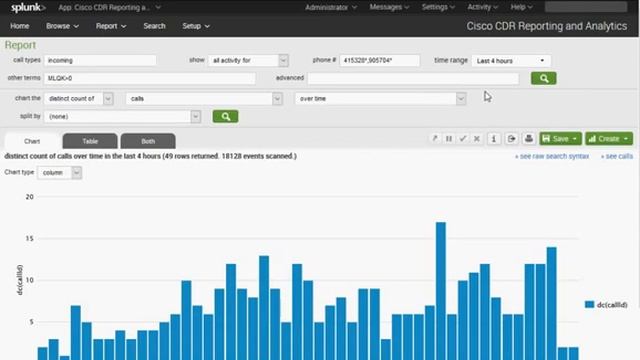Open the split by '(none)' dropdown
The height and width of the screenshot is (360, 640).
pos(122,117)
